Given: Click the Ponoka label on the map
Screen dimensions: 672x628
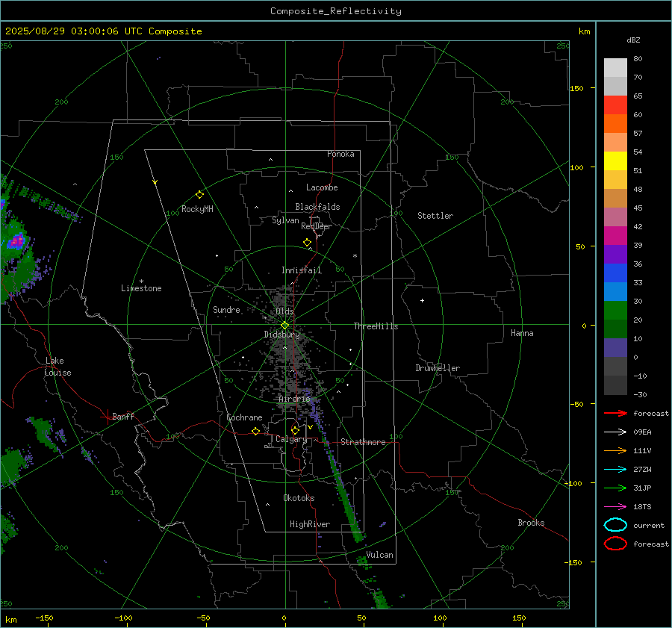Looking at the screenshot, I should (x=340, y=154).
